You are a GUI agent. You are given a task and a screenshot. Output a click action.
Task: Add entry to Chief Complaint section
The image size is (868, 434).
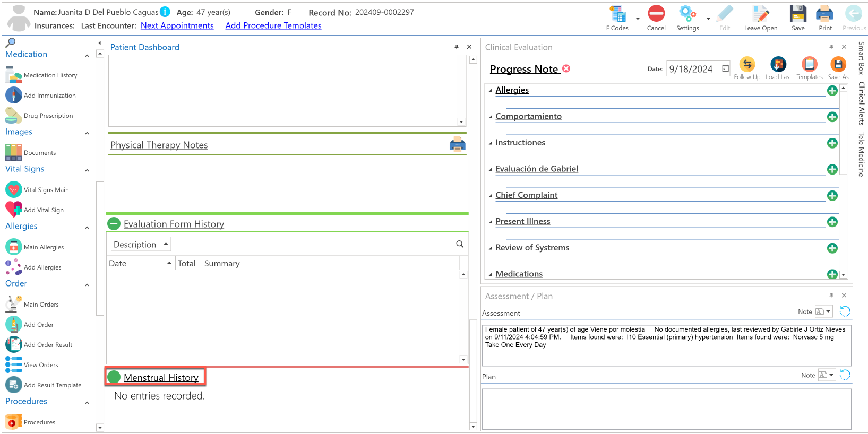832,196
